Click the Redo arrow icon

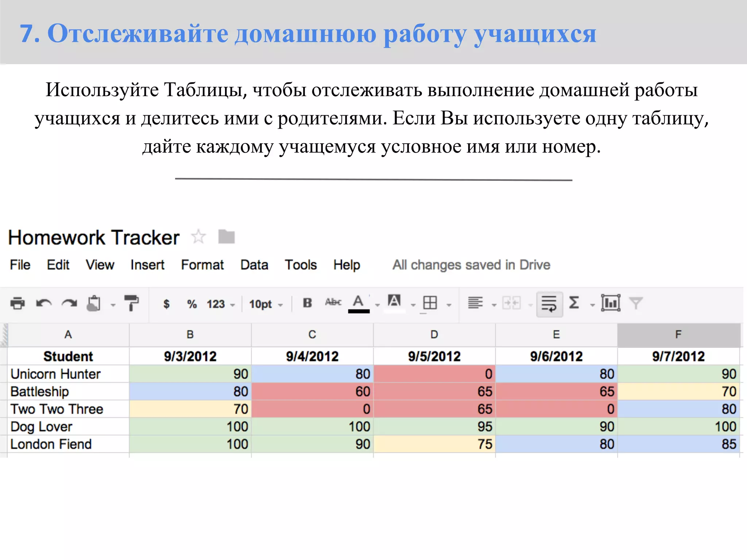69,303
